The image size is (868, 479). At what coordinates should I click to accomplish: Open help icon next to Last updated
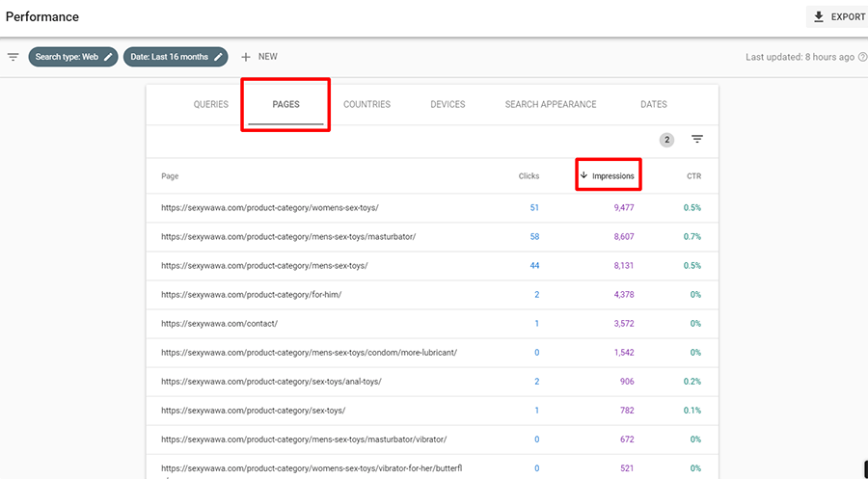pyautogui.click(x=862, y=57)
